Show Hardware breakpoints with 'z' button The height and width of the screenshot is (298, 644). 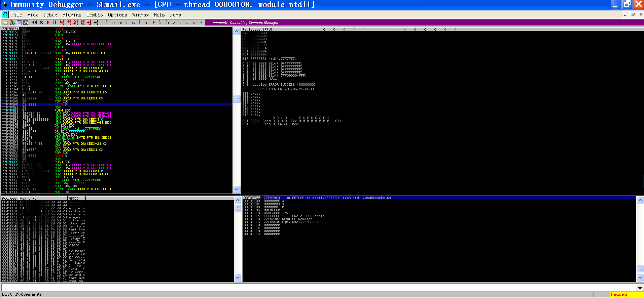(x=174, y=23)
